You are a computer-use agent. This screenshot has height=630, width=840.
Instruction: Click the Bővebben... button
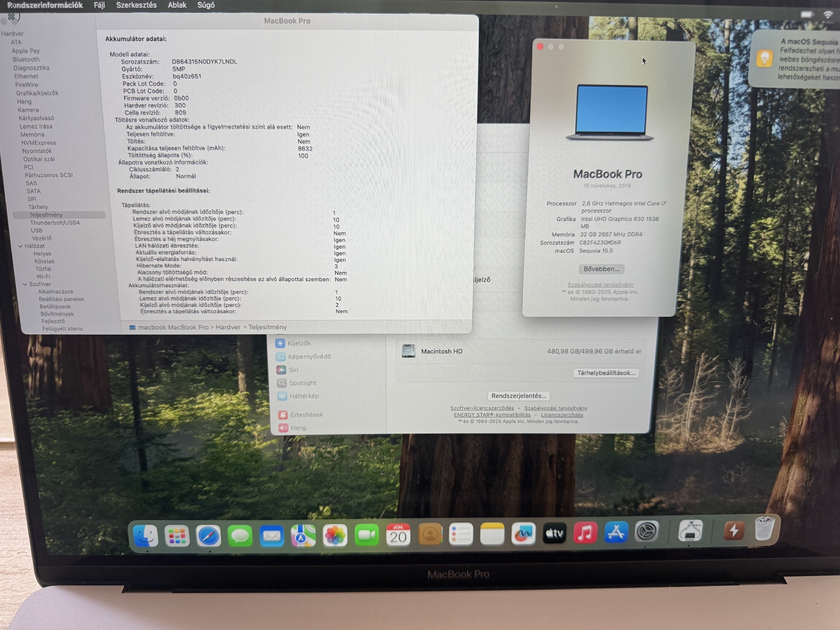[x=601, y=269]
